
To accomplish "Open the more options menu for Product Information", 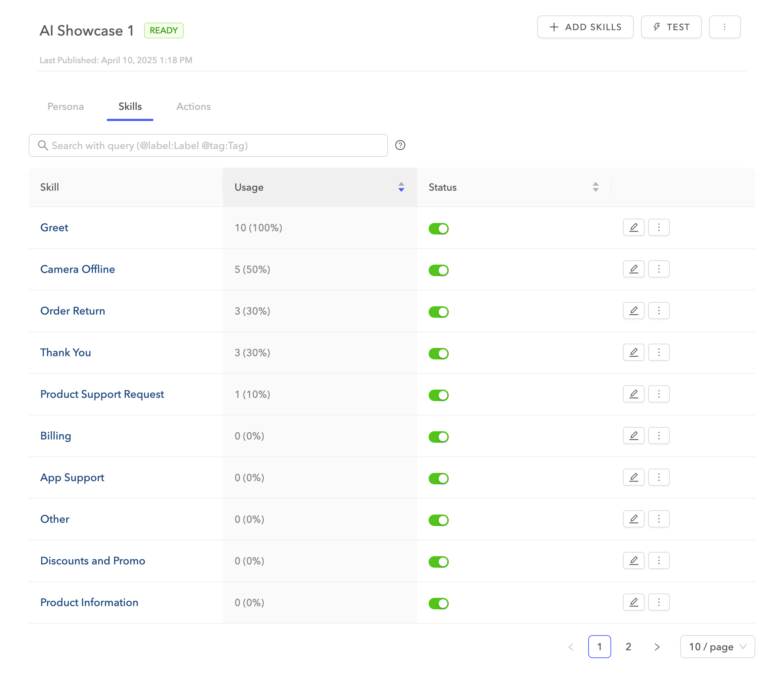I will click(x=659, y=602).
